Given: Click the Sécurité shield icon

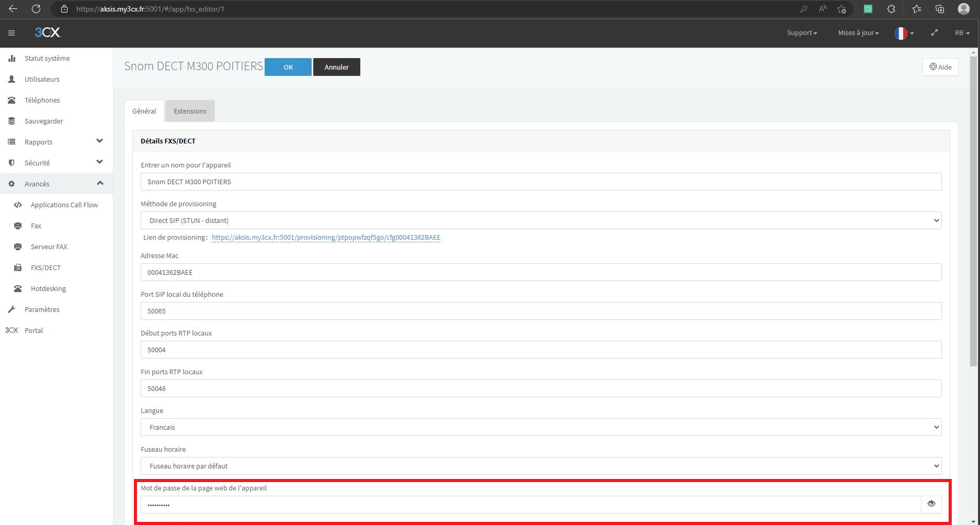Looking at the screenshot, I should pos(12,163).
